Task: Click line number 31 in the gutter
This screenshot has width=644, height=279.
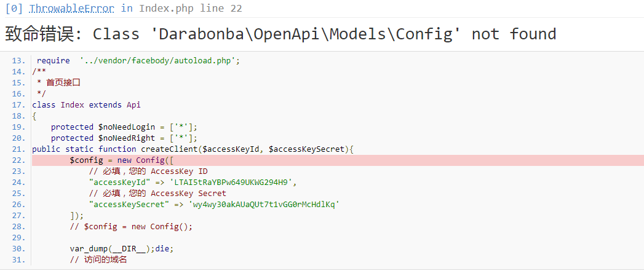Action: 18,259
